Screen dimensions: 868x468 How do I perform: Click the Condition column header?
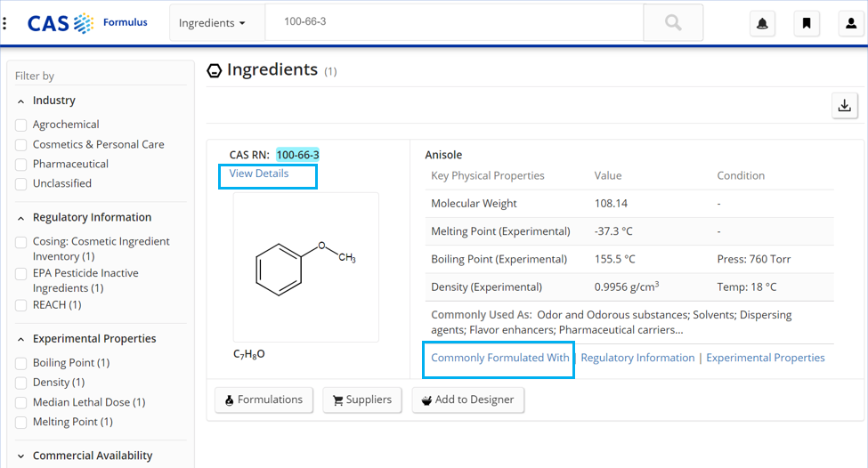(x=741, y=176)
